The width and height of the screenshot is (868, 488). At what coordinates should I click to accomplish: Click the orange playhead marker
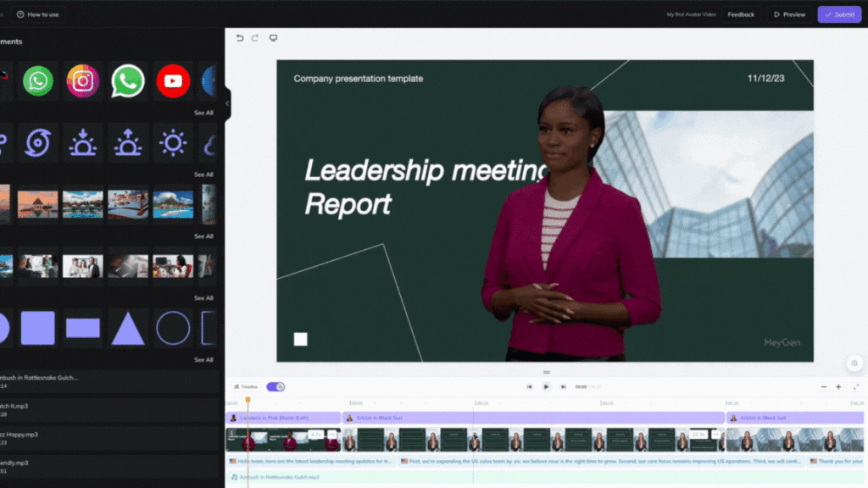[x=248, y=400]
